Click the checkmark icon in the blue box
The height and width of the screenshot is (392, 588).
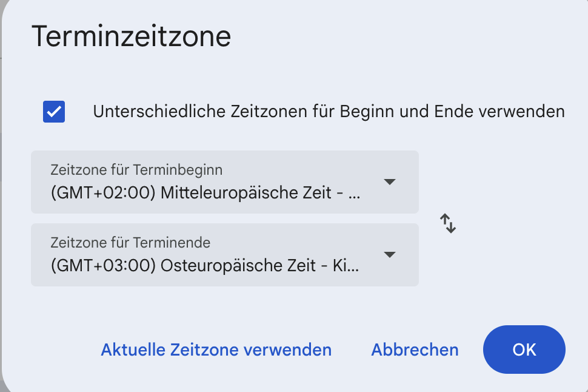pos(54,112)
